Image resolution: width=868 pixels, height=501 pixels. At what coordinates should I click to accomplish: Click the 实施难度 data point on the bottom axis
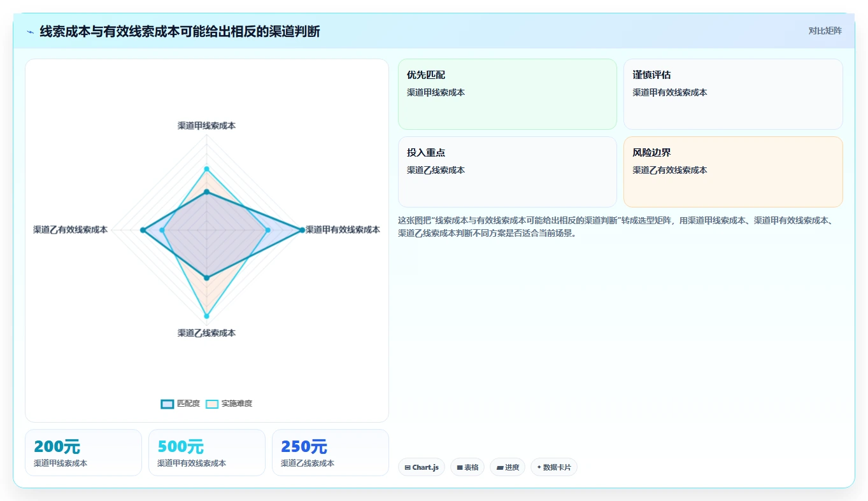[x=206, y=316]
